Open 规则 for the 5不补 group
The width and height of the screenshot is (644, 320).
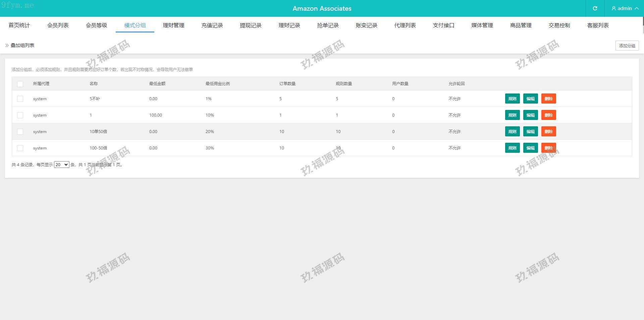pyautogui.click(x=512, y=99)
